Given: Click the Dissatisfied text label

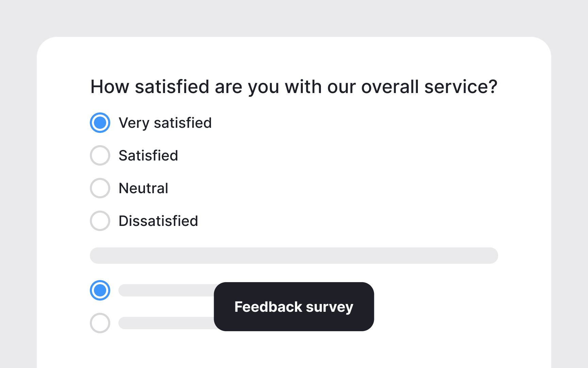Looking at the screenshot, I should 158,221.
